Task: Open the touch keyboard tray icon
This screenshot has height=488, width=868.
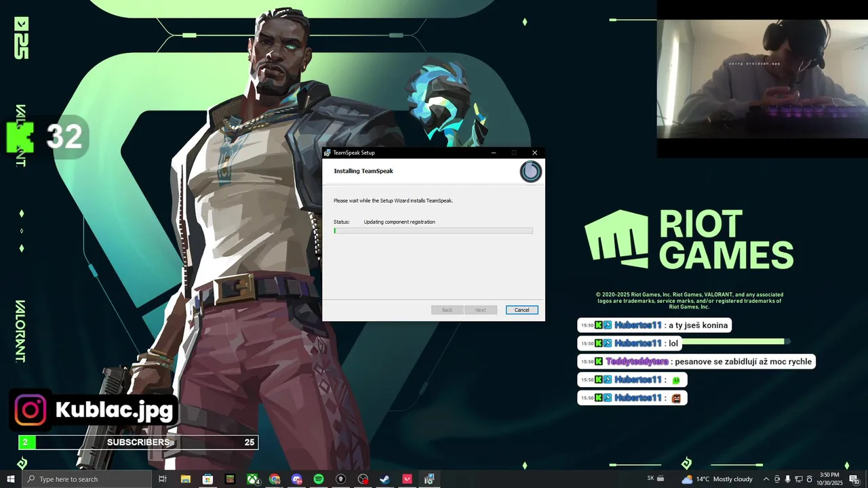Action: (660, 479)
